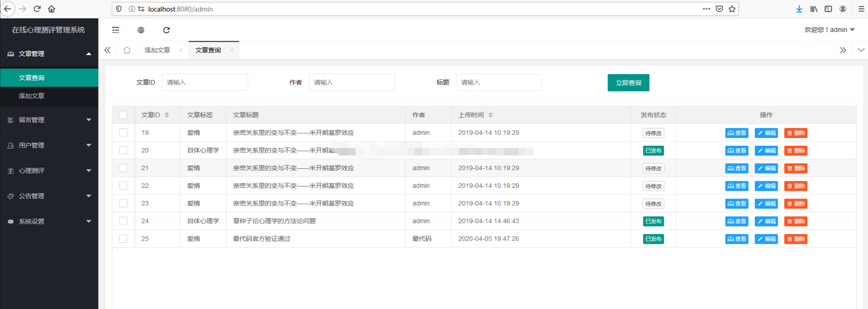Check the box for article 23
The width and height of the screenshot is (868, 309).
coord(123,203)
